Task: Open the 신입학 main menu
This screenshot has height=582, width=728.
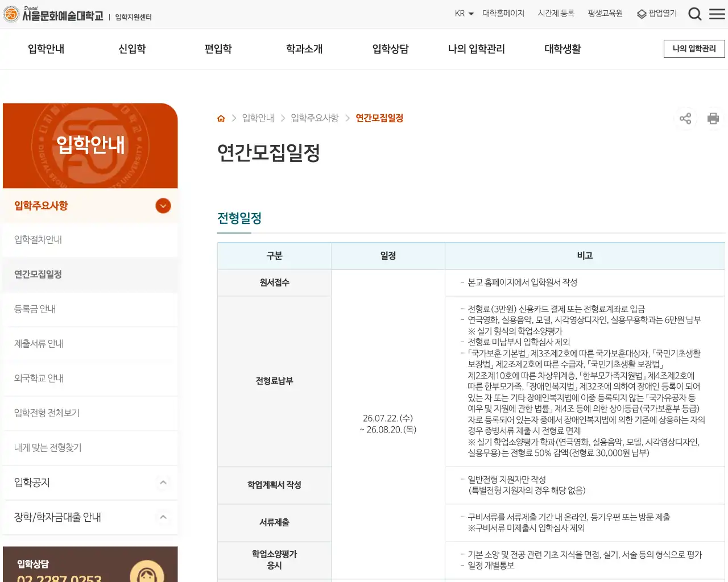Action: pyautogui.click(x=132, y=49)
